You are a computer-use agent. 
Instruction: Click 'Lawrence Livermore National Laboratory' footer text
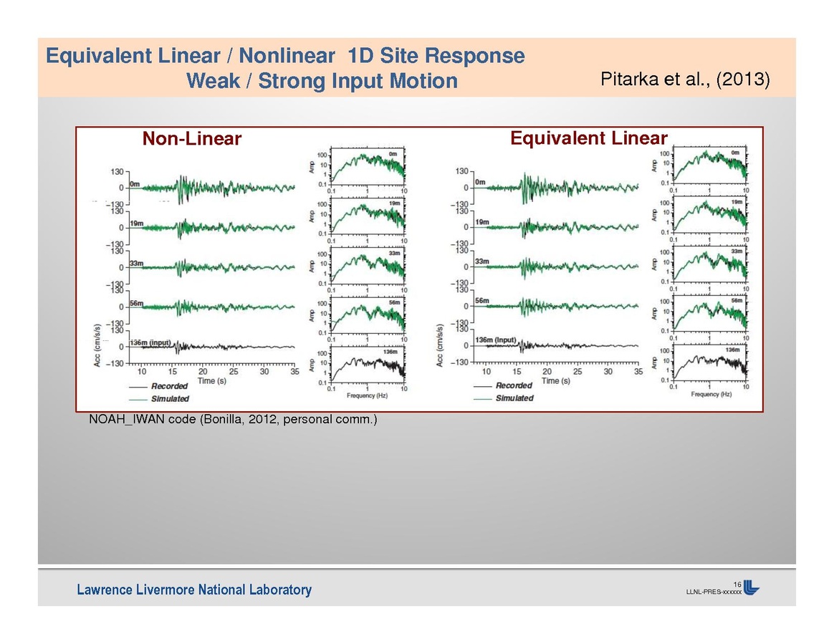point(194,590)
